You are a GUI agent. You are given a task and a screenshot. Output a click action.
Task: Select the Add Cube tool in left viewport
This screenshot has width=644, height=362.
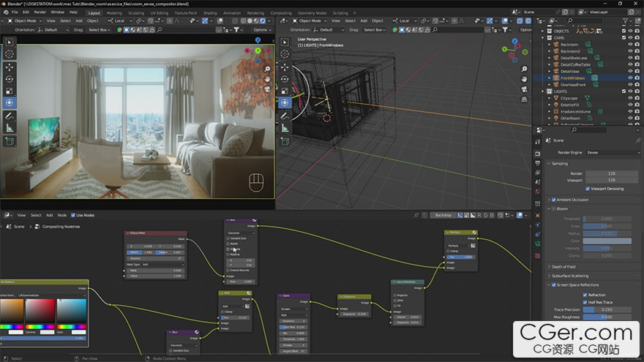click(x=10, y=142)
